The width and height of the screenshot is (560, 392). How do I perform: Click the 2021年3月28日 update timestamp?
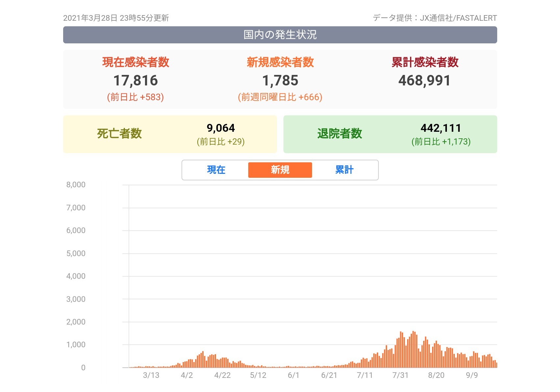[x=116, y=18]
